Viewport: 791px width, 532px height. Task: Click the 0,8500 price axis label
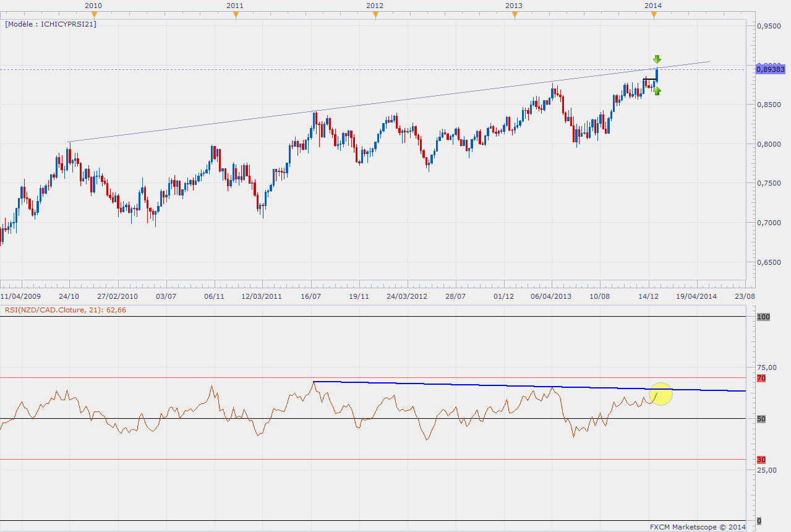click(x=769, y=105)
